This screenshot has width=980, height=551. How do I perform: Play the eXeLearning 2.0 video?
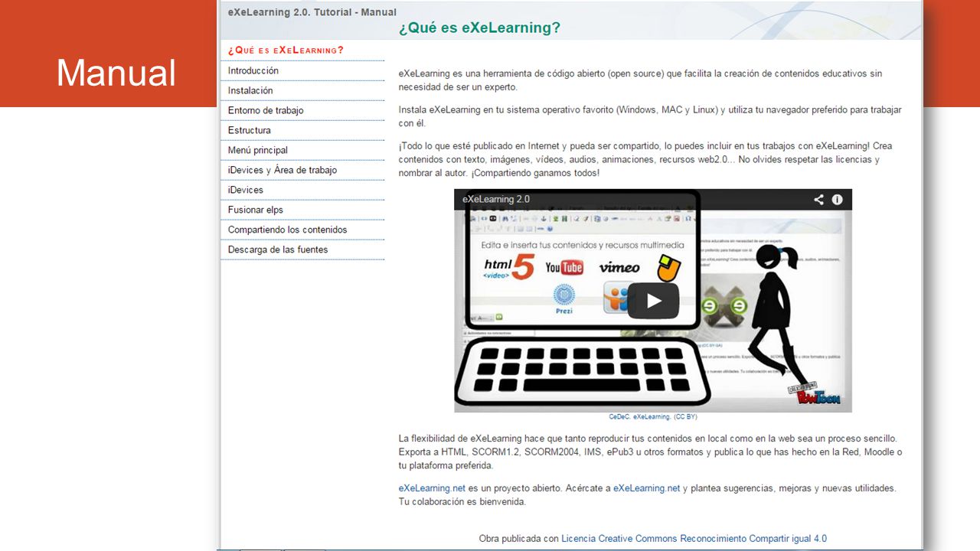point(653,301)
